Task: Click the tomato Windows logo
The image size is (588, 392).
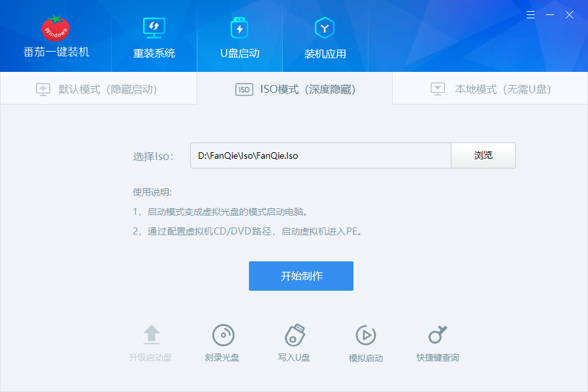Action: (56, 27)
